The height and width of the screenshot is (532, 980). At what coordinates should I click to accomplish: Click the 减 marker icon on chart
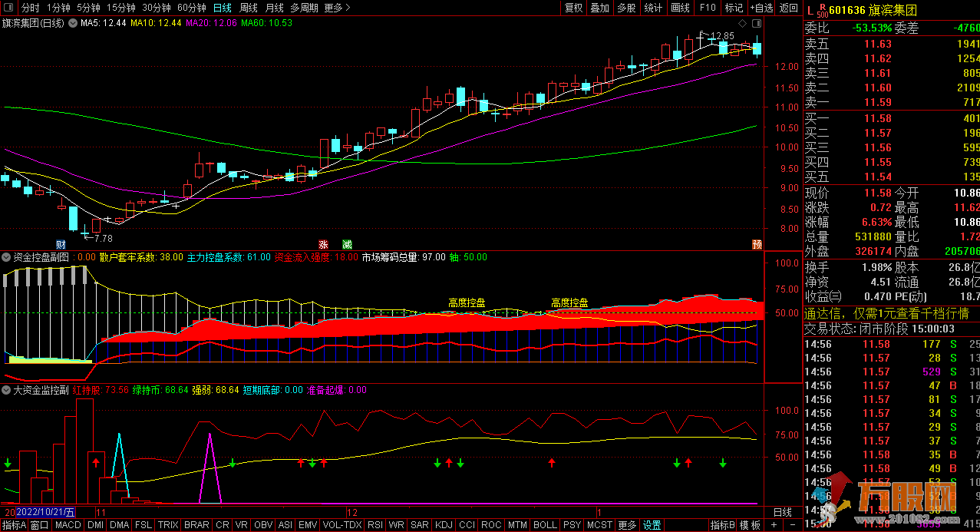point(348,244)
